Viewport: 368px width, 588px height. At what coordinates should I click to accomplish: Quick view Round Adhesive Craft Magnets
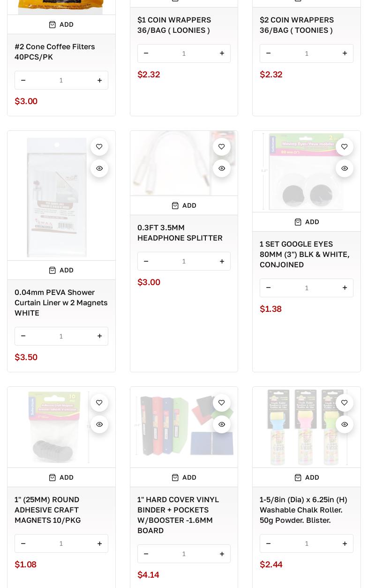coord(99,424)
